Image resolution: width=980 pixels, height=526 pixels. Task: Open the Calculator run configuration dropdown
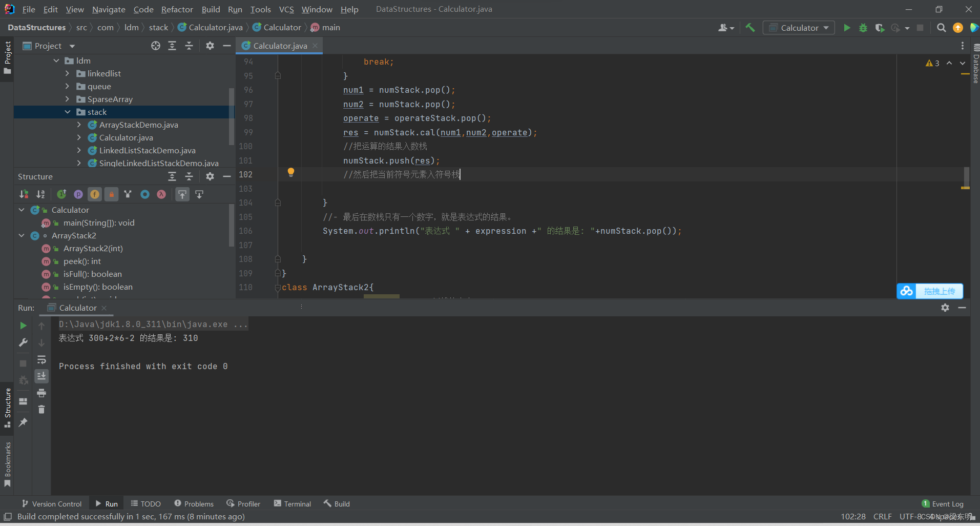click(799, 28)
